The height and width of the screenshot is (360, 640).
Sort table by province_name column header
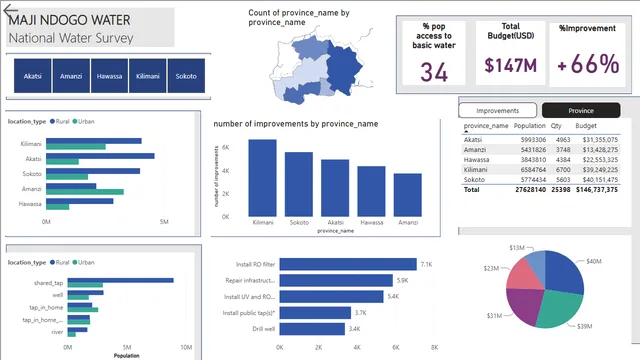point(486,126)
